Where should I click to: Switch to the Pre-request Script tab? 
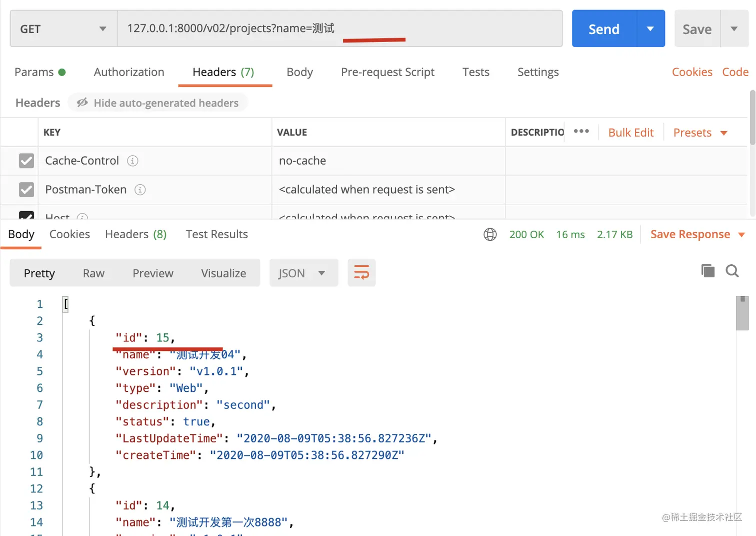(387, 72)
